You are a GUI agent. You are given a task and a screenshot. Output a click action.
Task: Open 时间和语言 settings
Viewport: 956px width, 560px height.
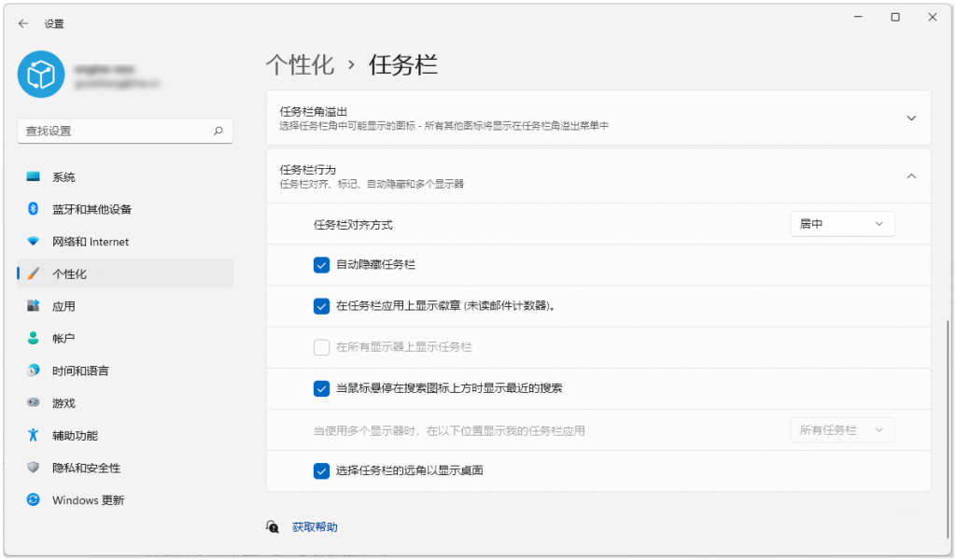78,371
